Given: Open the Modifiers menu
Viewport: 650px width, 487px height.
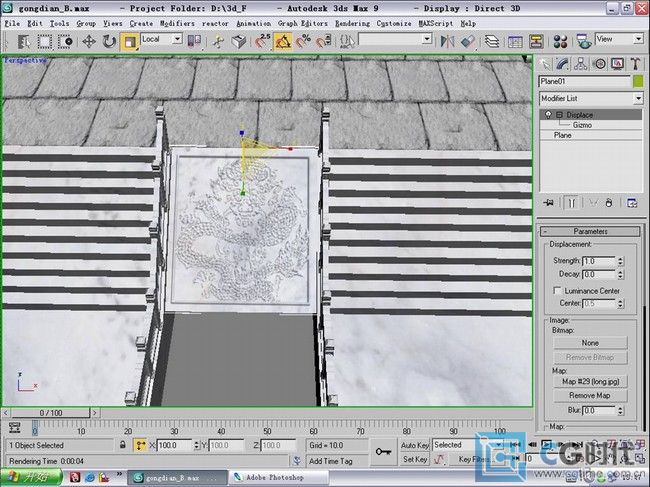Looking at the screenshot, I should 177,24.
